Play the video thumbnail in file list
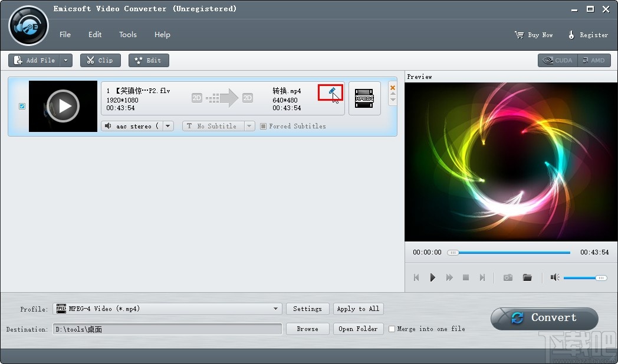Viewport: 618px width, 364px height. point(63,106)
